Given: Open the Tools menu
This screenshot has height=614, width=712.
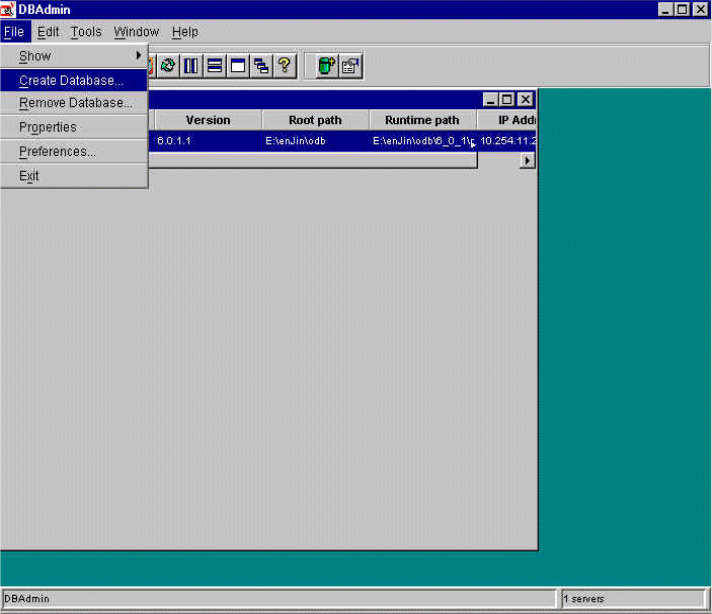Looking at the screenshot, I should pos(86,32).
